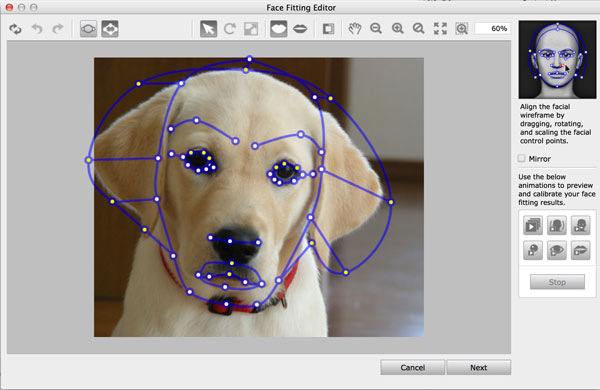
Task: Click the 60% zoom percentage field
Action: pos(492,29)
